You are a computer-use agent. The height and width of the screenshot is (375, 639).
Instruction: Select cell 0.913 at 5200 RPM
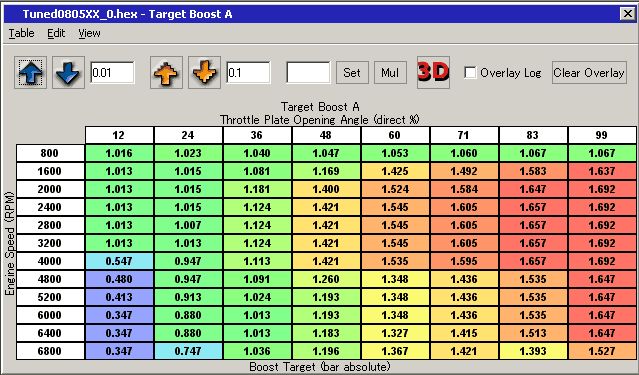188,297
